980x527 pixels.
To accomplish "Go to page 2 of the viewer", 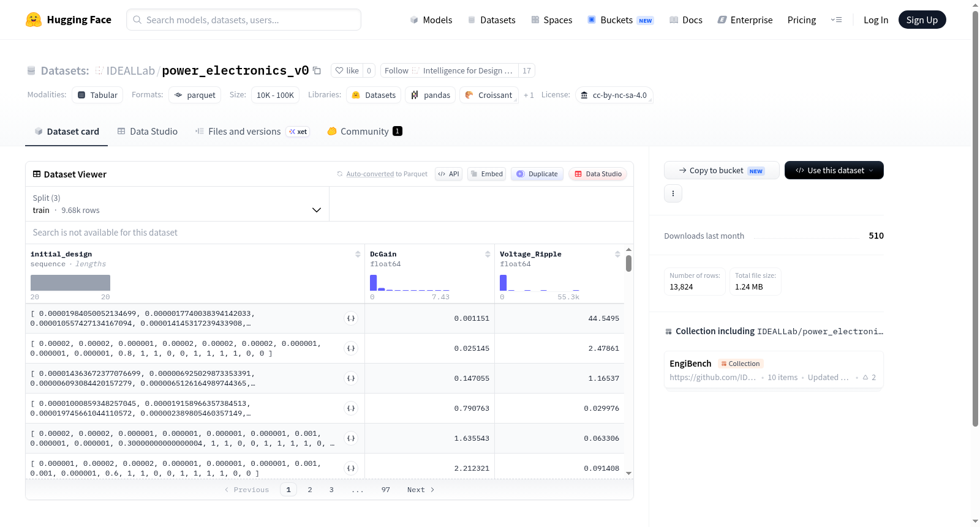I will (x=310, y=490).
